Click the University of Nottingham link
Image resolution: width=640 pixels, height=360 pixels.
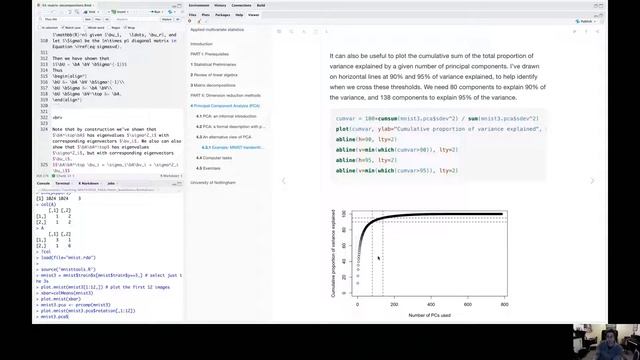(x=213, y=182)
